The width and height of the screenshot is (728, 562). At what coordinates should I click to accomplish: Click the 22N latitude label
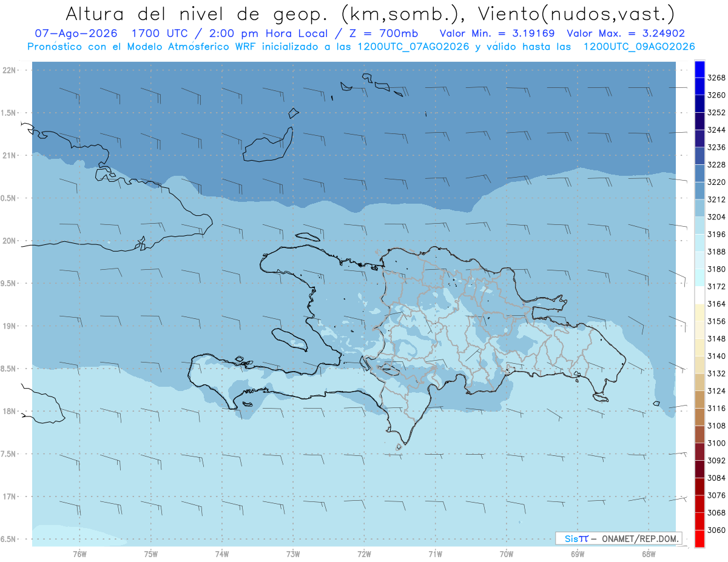(x=10, y=70)
